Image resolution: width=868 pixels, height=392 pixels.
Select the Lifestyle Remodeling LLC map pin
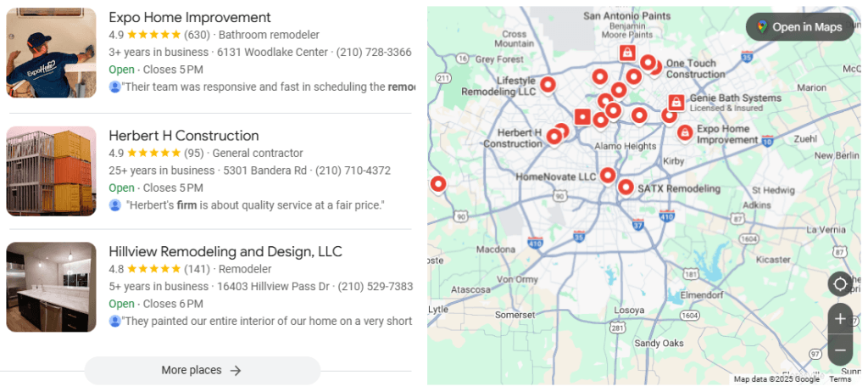[548, 84]
